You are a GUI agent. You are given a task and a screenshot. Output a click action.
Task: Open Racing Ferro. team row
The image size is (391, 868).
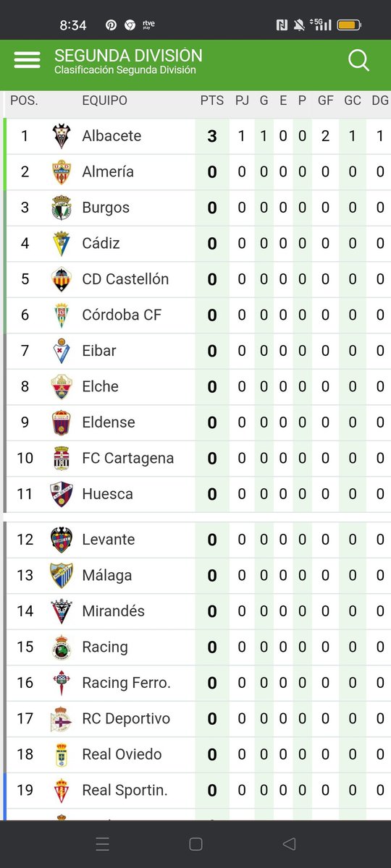point(198,683)
